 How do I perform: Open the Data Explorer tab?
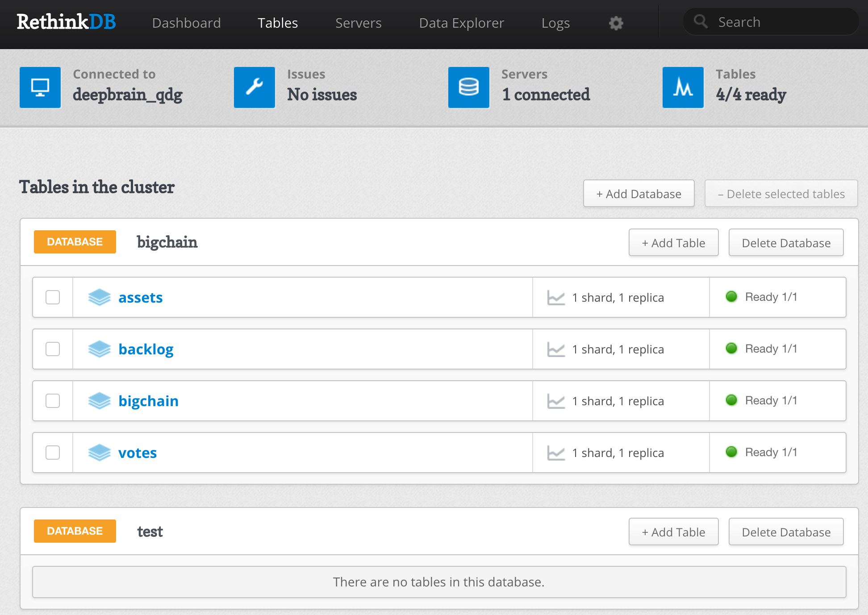pos(461,23)
